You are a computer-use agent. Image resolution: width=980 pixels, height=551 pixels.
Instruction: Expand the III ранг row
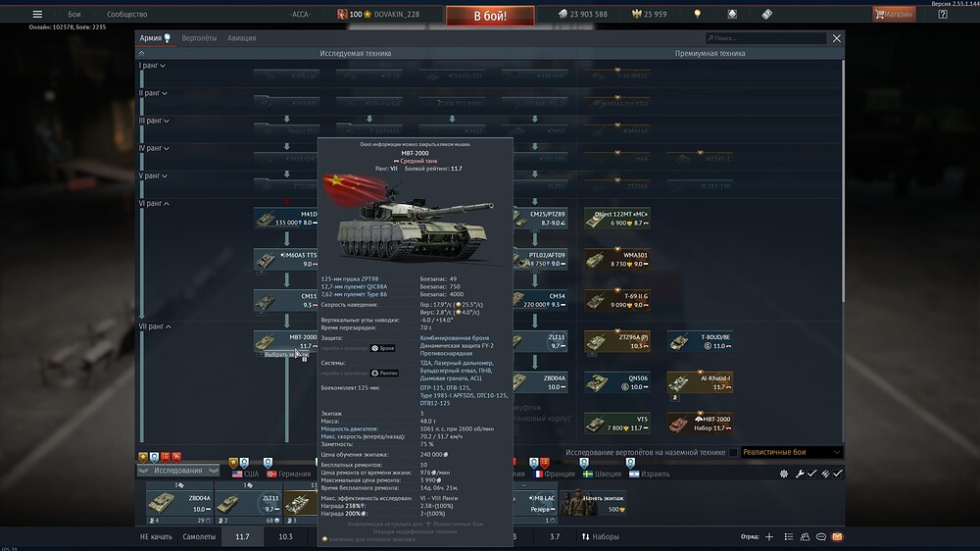[x=154, y=120]
